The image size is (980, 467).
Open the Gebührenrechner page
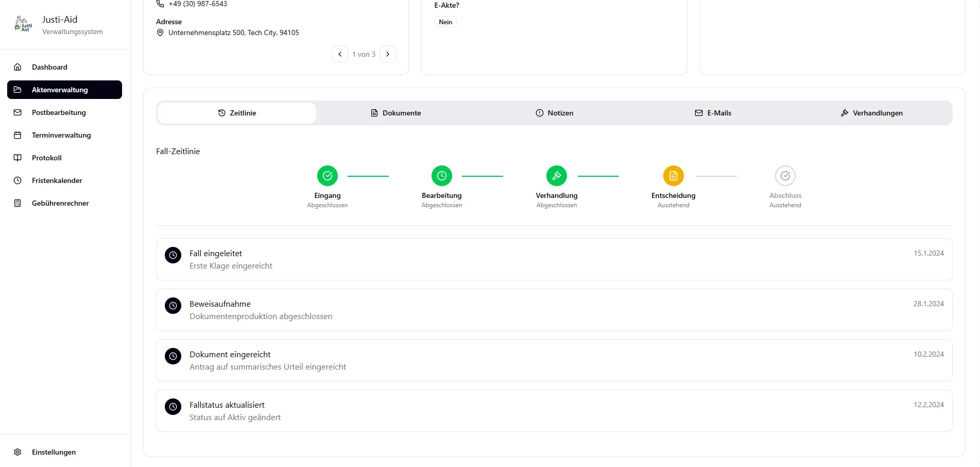coord(60,203)
